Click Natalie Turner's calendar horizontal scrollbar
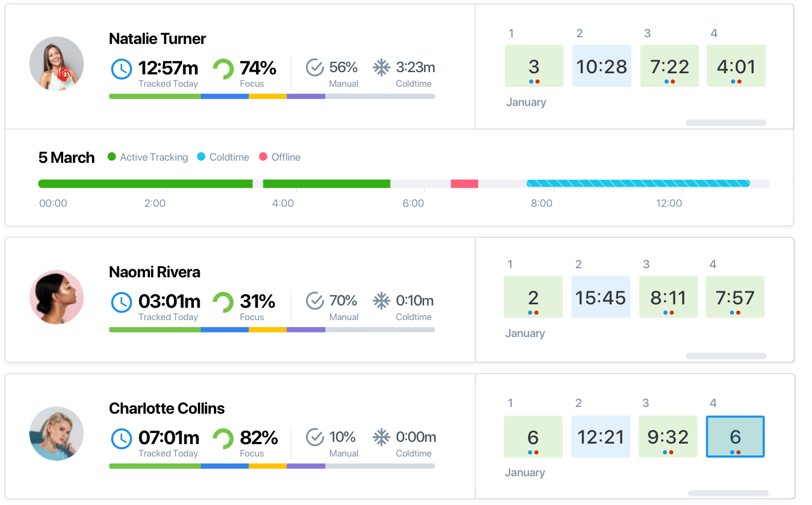The image size is (812, 505). pyautogui.click(x=726, y=122)
